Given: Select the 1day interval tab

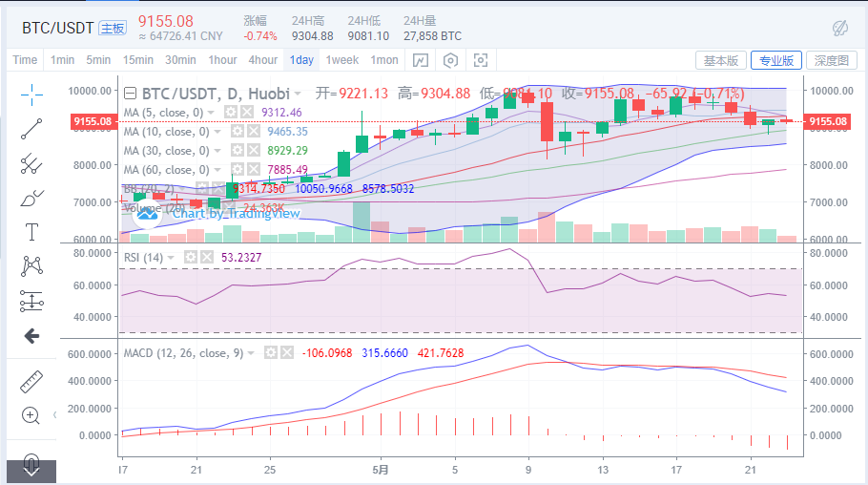Looking at the screenshot, I should click(301, 60).
